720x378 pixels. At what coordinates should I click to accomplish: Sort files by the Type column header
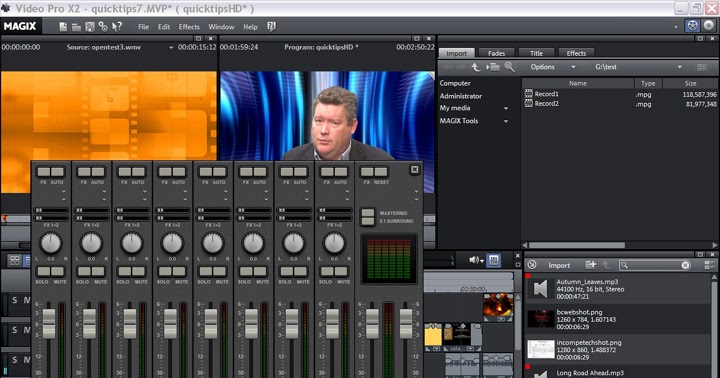click(x=648, y=83)
